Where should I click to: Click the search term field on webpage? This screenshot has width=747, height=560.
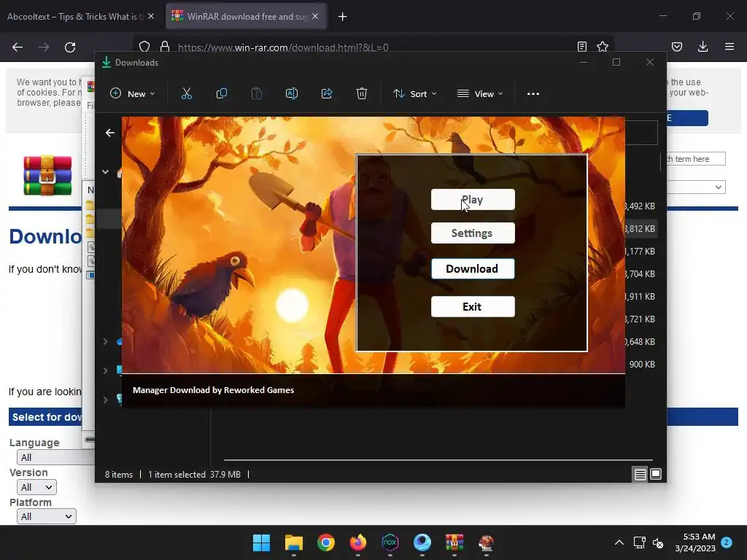pos(695,159)
